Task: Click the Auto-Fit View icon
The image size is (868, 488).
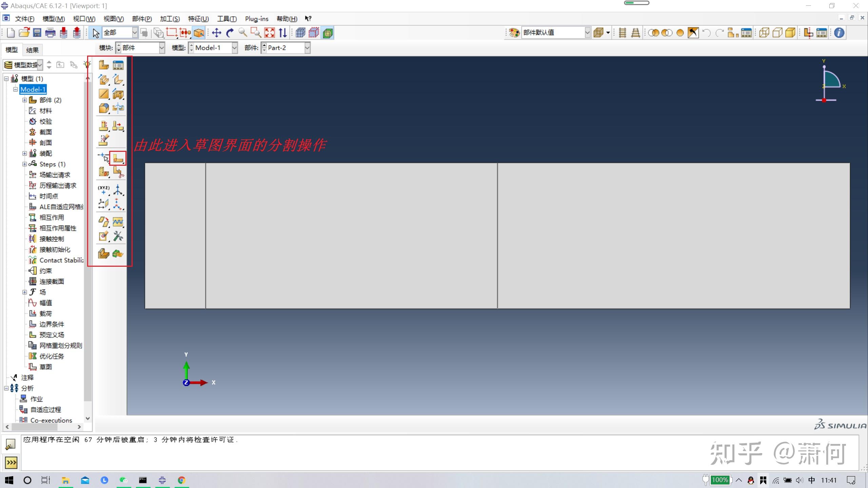Action: click(x=270, y=33)
